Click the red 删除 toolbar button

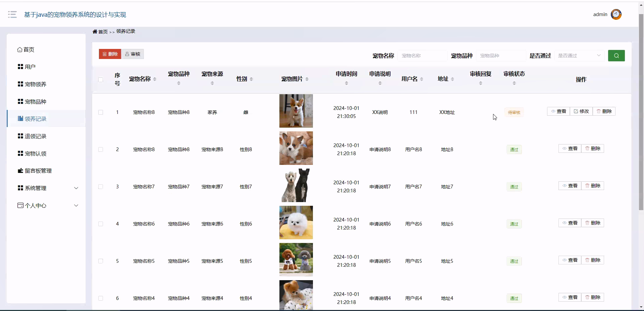point(110,54)
